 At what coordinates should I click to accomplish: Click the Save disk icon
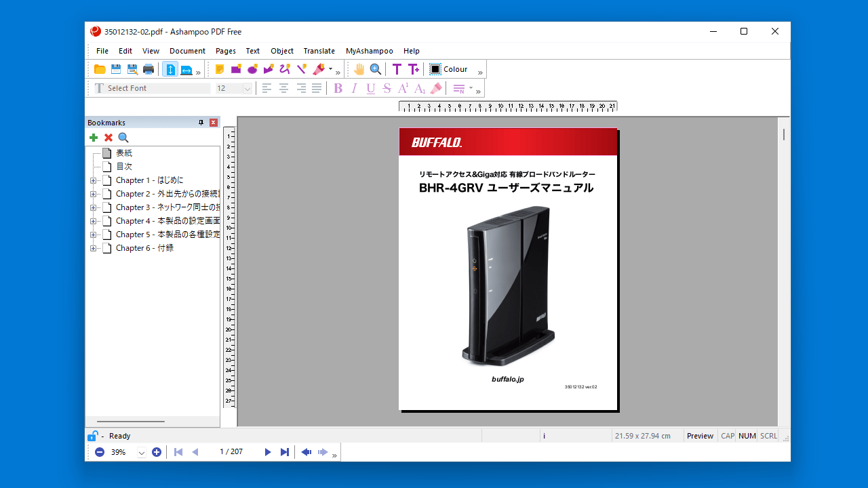tap(116, 69)
